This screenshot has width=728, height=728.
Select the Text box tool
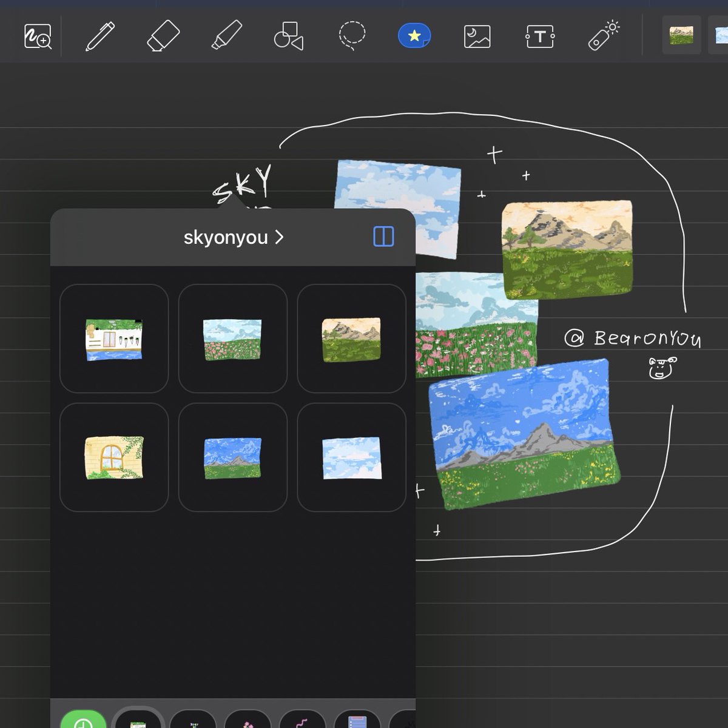point(540,36)
